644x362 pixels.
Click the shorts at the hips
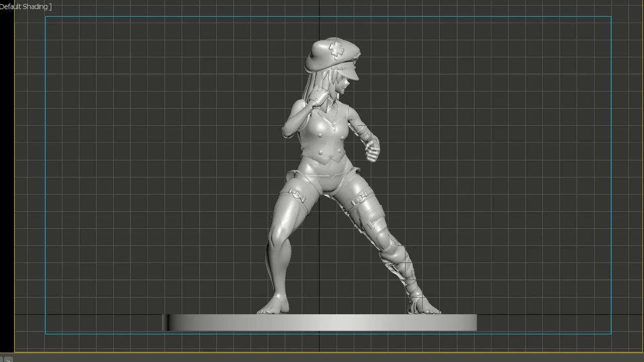pos(327,177)
